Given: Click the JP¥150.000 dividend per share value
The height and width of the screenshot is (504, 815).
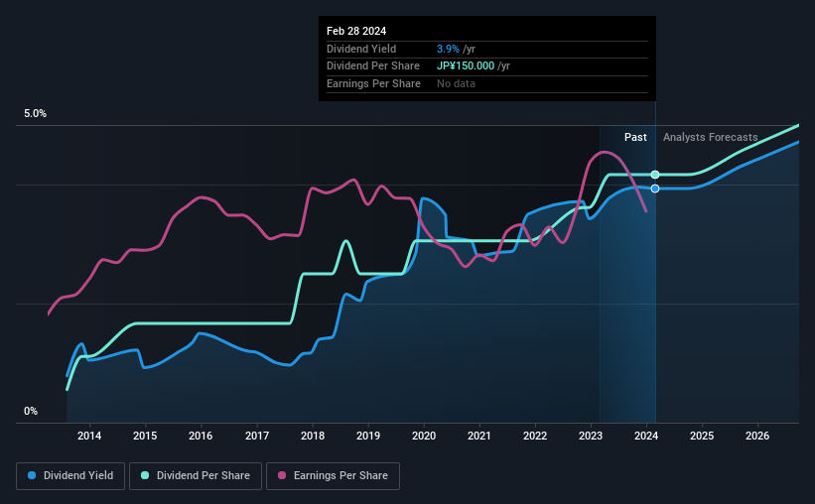Looking at the screenshot, I should [466, 66].
